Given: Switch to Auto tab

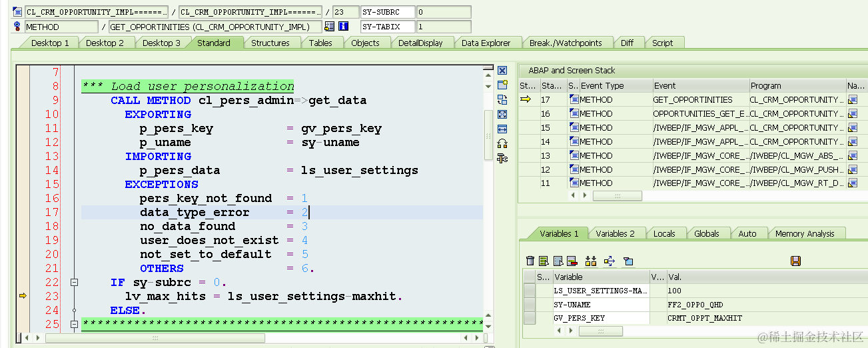Looking at the screenshot, I should 747,233.
